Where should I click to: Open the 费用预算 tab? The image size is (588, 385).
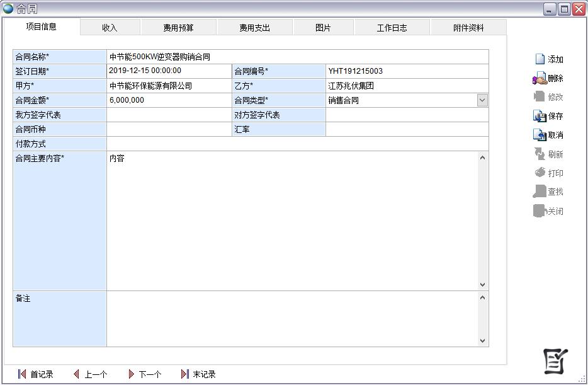178,28
